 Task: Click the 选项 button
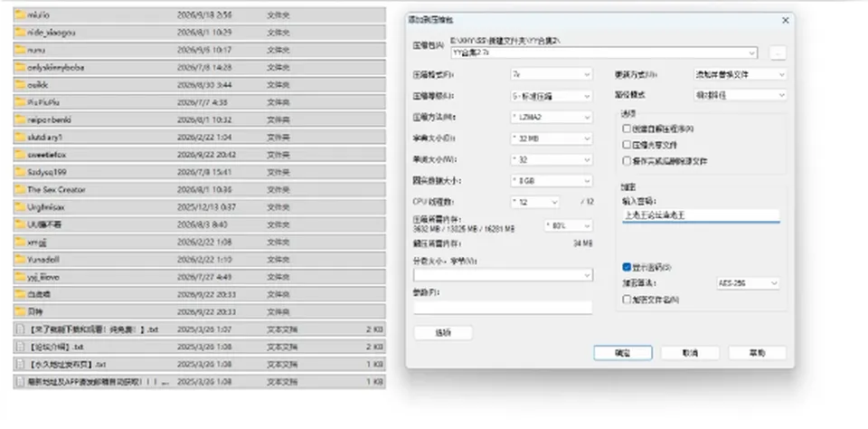click(x=443, y=332)
